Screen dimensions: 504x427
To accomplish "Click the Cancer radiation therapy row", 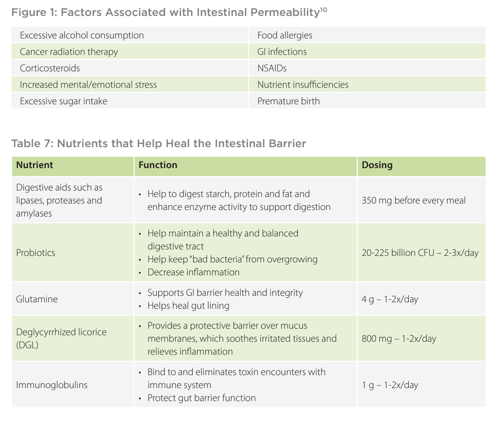I will pyautogui.click(x=69, y=52).
